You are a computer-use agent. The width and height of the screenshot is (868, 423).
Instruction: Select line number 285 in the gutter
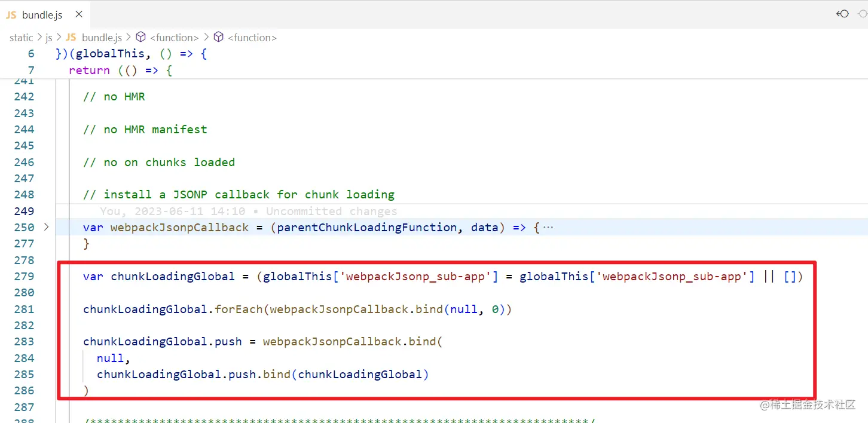click(24, 375)
